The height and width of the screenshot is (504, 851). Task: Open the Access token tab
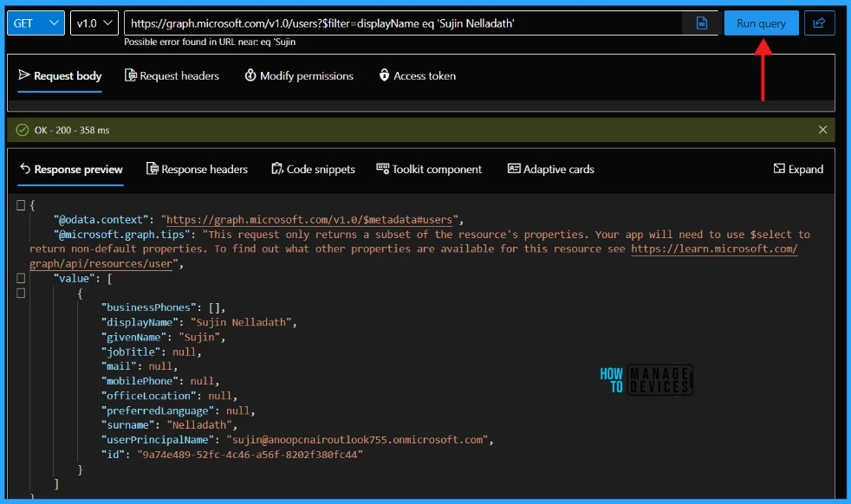[417, 76]
